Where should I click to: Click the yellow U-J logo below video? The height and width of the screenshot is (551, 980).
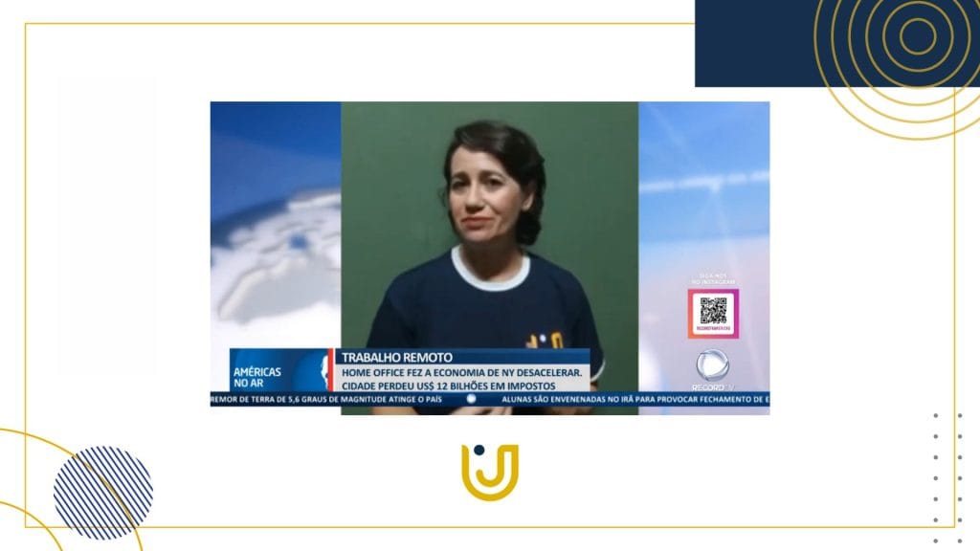(489, 472)
